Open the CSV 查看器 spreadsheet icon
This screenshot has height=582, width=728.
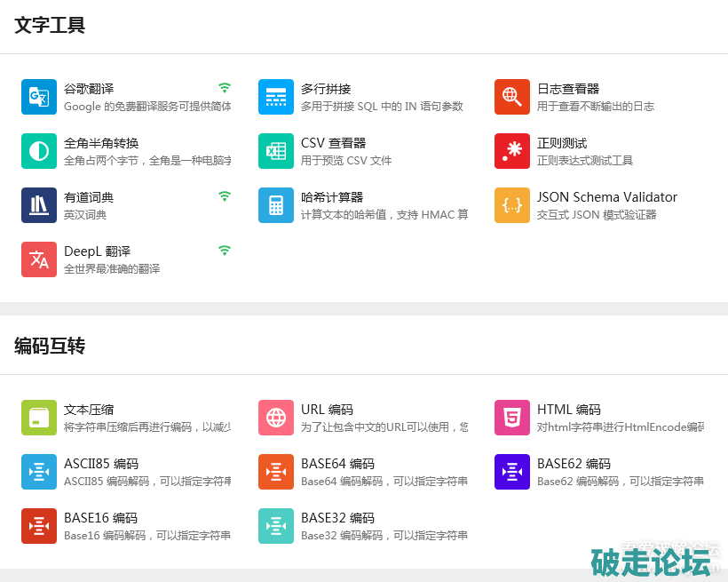point(276,151)
